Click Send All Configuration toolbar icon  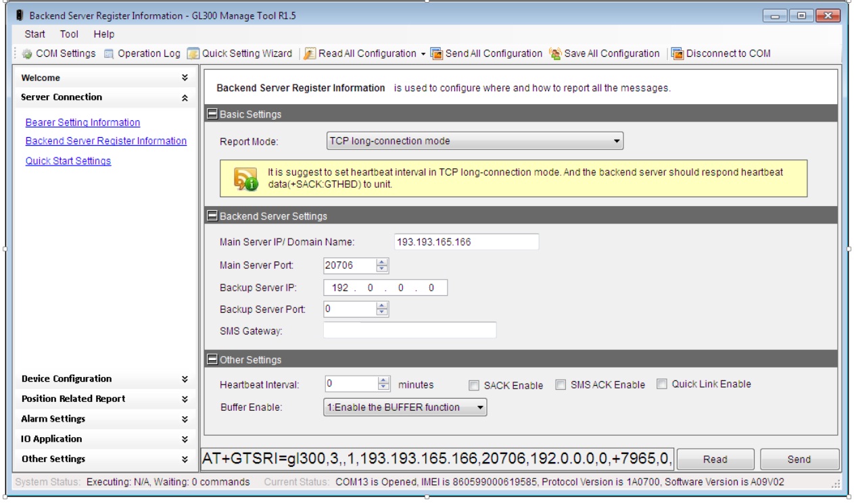(x=437, y=53)
